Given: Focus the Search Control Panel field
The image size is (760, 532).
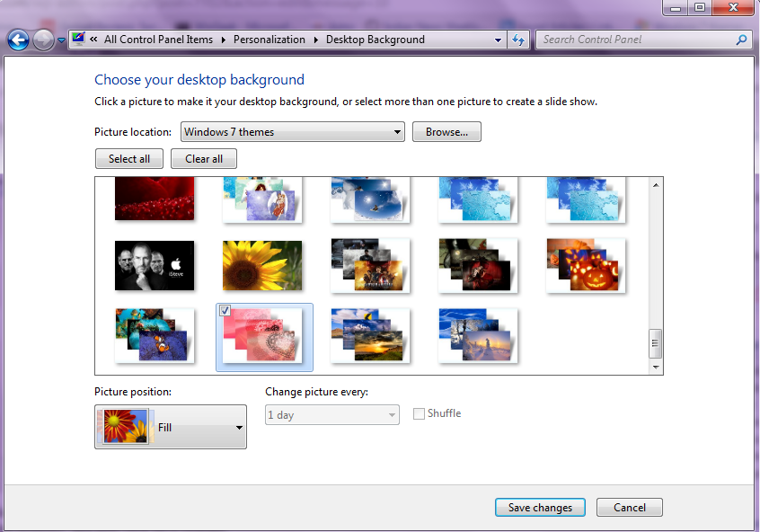Looking at the screenshot, I should coord(644,40).
